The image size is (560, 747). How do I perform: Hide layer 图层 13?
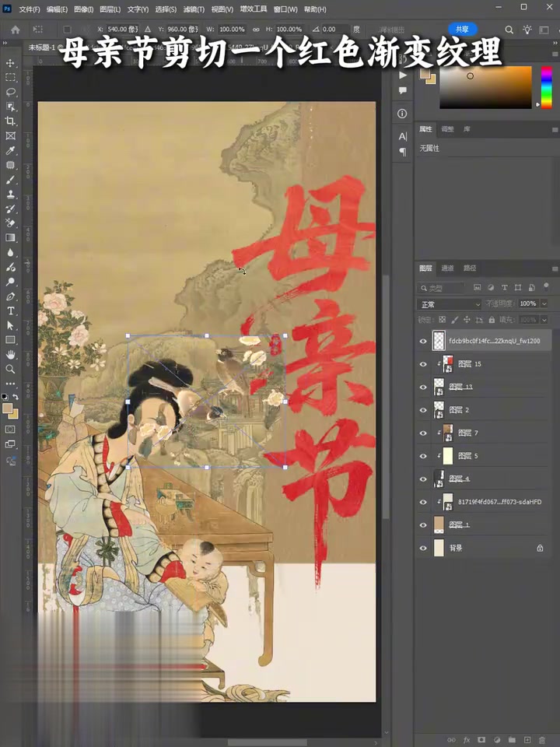(423, 387)
